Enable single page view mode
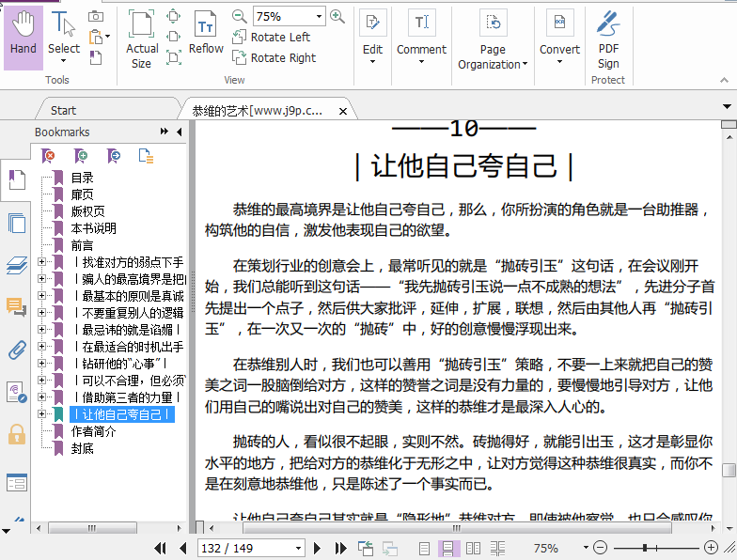The width and height of the screenshot is (737, 560). (x=425, y=548)
